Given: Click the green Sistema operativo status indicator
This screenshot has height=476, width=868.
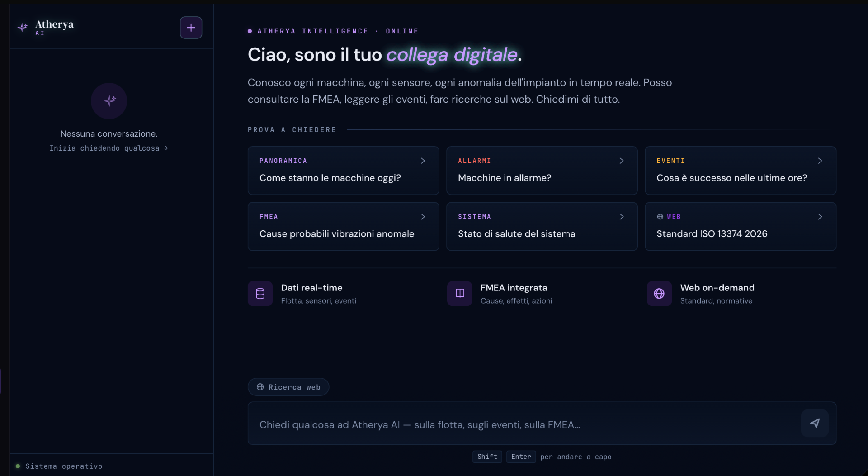Looking at the screenshot, I should [18, 466].
